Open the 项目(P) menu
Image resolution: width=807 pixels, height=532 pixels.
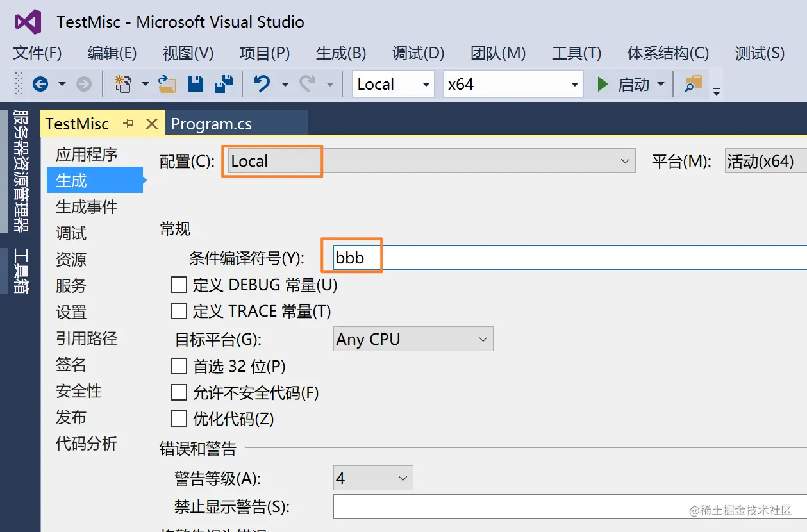[x=265, y=53]
